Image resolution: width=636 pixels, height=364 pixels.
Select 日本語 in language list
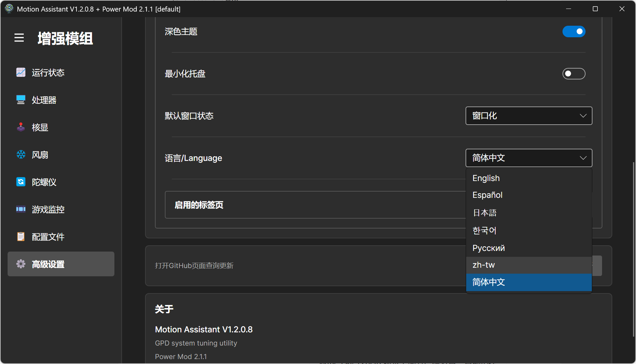point(485,213)
